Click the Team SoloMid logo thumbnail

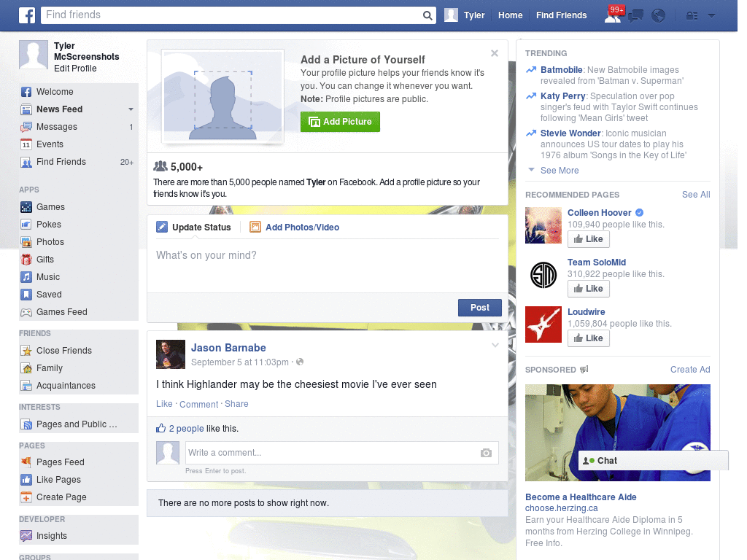click(543, 275)
